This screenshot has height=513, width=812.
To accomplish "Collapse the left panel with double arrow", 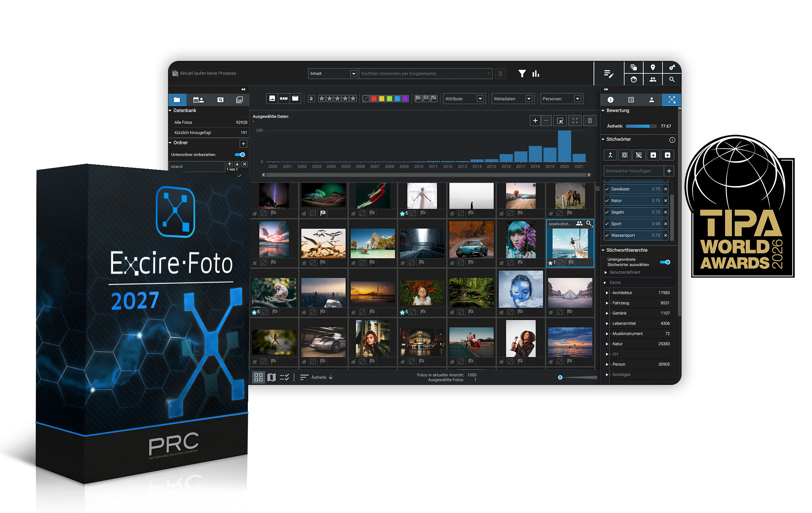I will [x=243, y=89].
